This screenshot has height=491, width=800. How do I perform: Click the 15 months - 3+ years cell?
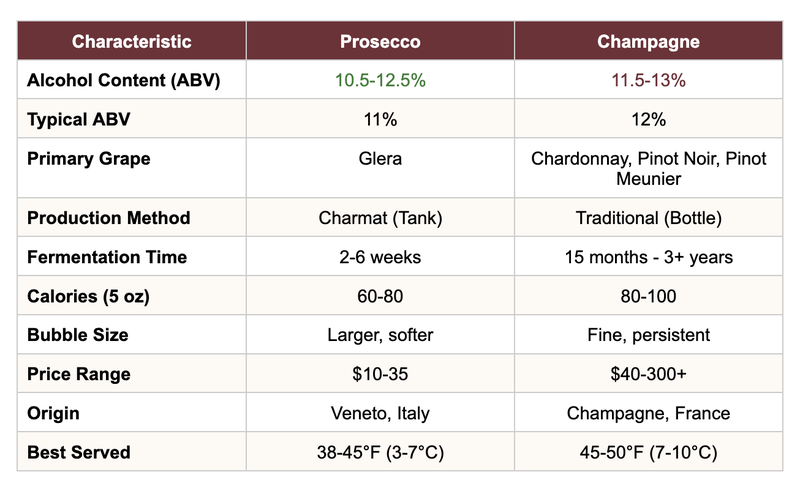coord(648,257)
